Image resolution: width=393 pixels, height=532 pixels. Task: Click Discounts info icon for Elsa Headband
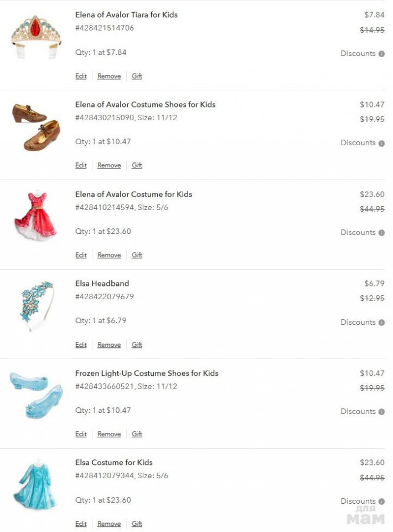coord(381,323)
